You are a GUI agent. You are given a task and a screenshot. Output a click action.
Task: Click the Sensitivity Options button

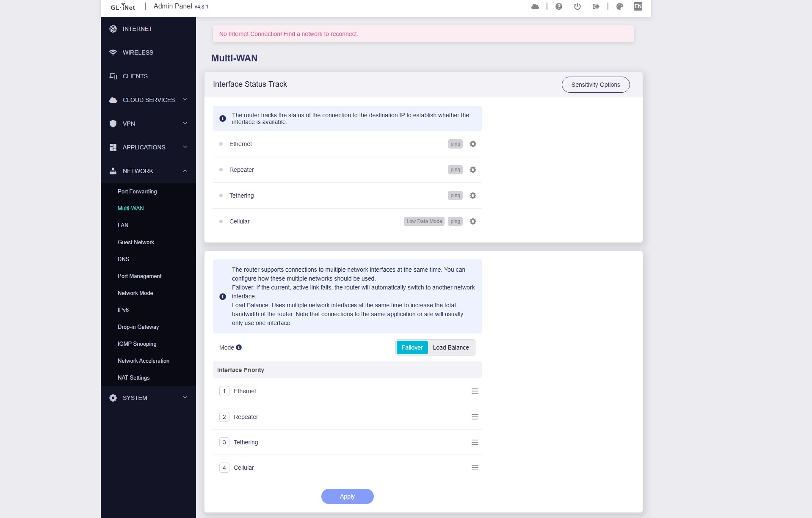point(595,85)
